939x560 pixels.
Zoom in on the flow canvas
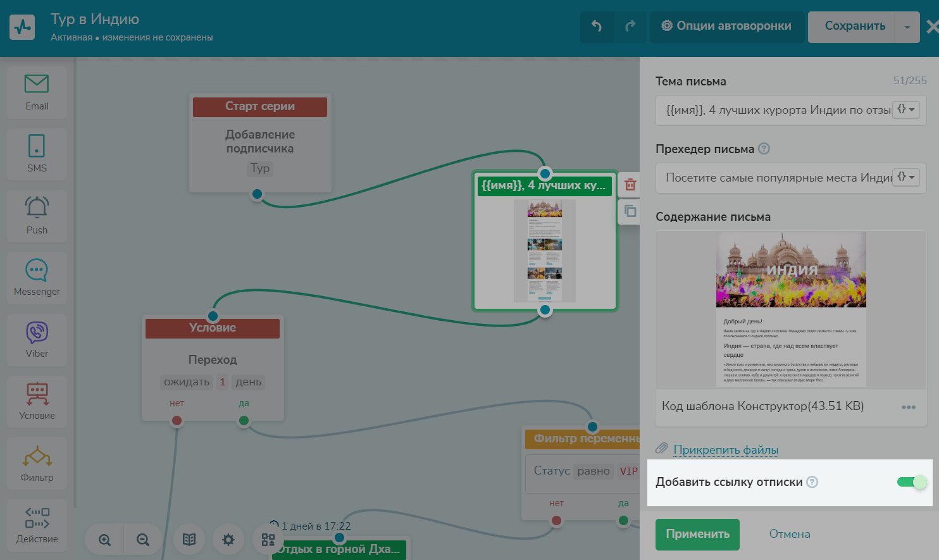[x=104, y=540]
